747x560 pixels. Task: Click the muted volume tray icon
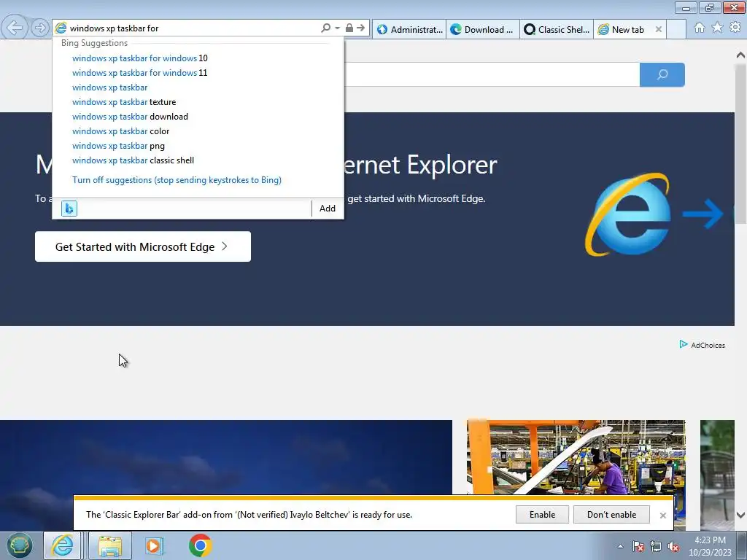[x=673, y=546]
